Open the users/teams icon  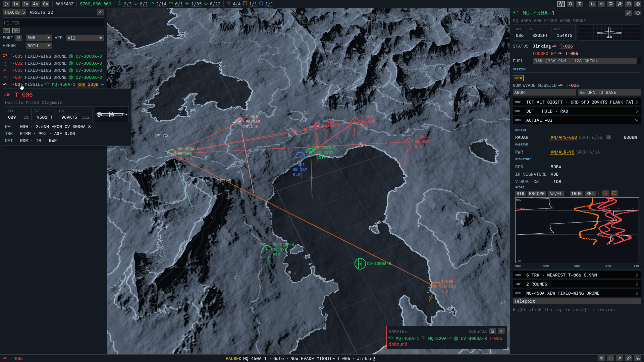tap(629, 4)
